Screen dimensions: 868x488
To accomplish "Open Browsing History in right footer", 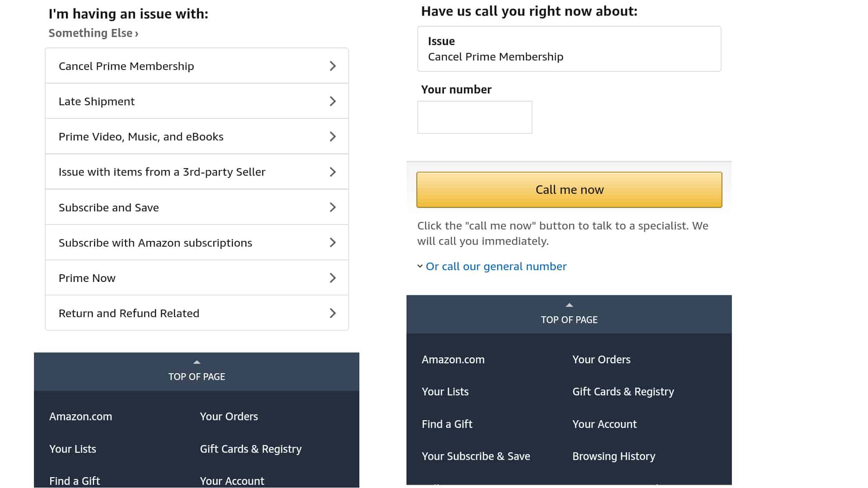I will click(613, 456).
